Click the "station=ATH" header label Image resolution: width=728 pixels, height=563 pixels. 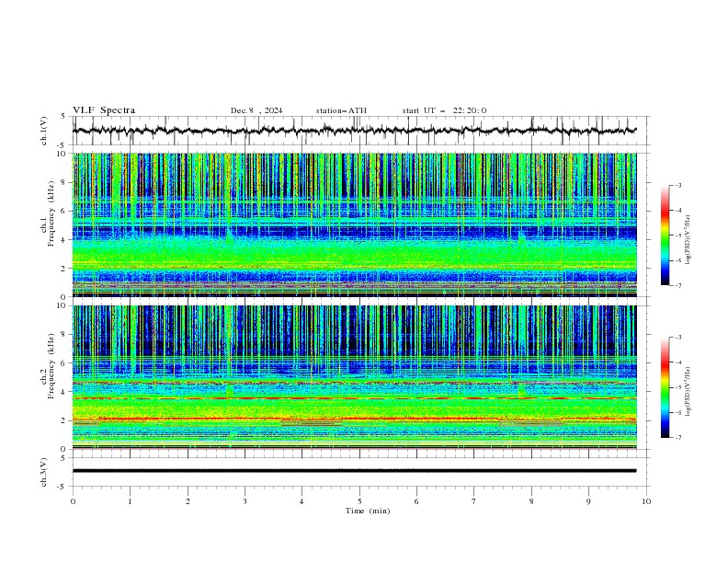341,110
